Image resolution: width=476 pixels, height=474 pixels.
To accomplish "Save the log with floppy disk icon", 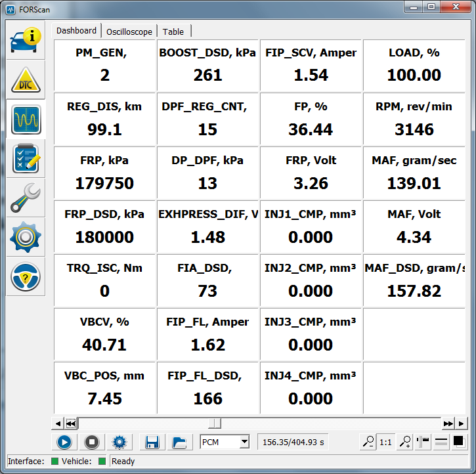I will click(152, 442).
